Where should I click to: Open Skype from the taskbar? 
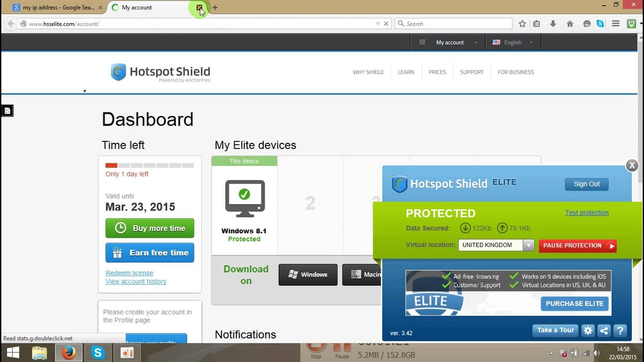98,353
